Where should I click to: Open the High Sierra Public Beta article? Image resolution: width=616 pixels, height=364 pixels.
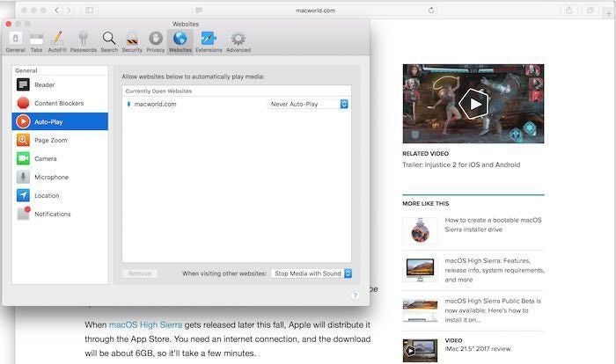493,310
